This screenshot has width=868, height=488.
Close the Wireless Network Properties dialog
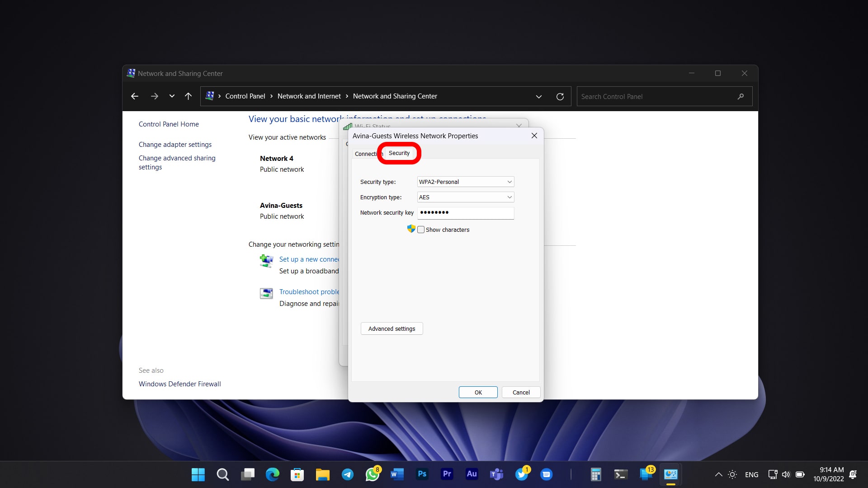click(534, 136)
